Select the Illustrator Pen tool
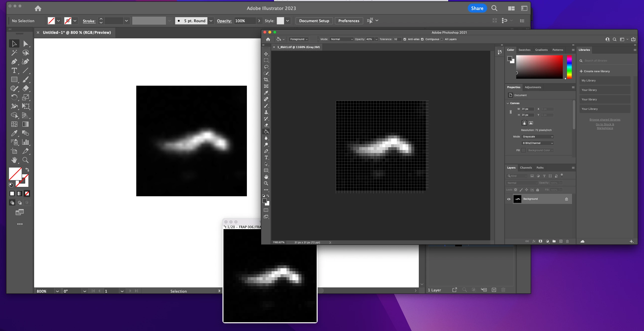Screen dimensions: 644x331 click(14, 62)
